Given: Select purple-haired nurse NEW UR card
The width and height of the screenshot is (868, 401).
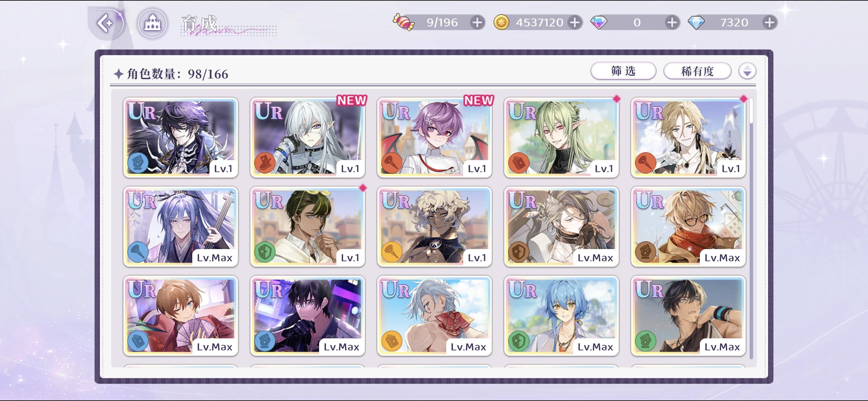Looking at the screenshot, I should point(434,137).
